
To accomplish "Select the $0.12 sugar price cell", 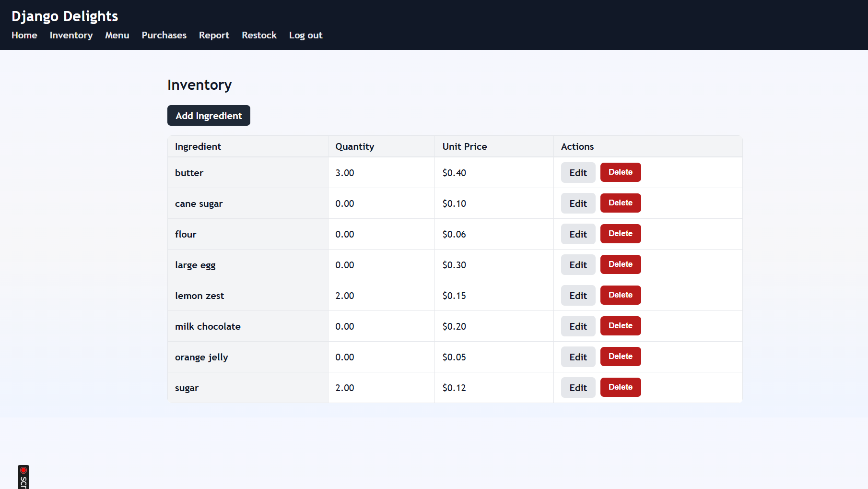I will click(x=494, y=388).
